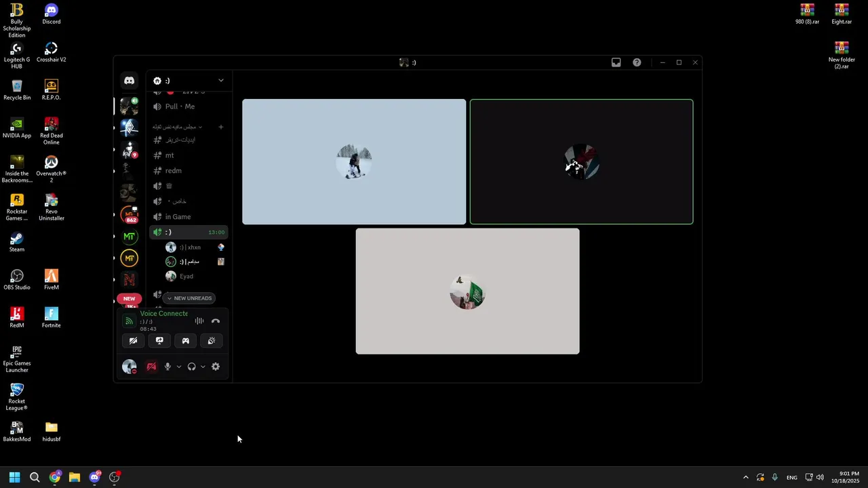Screen dimensions: 868x488
Task: Start an activity with controller icon
Action: pyautogui.click(x=185, y=341)
